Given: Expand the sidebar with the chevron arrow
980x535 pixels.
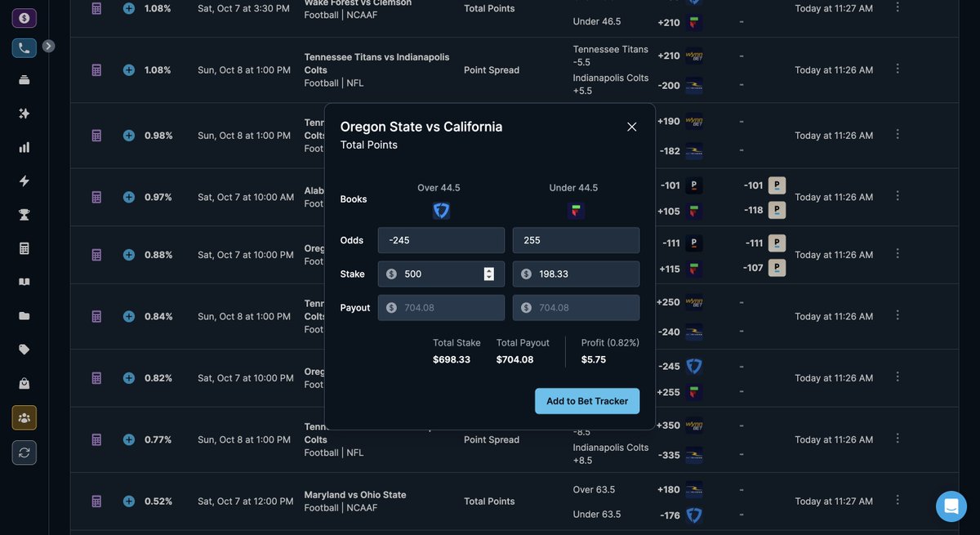Looking at the screenshot, I should 49,47.
